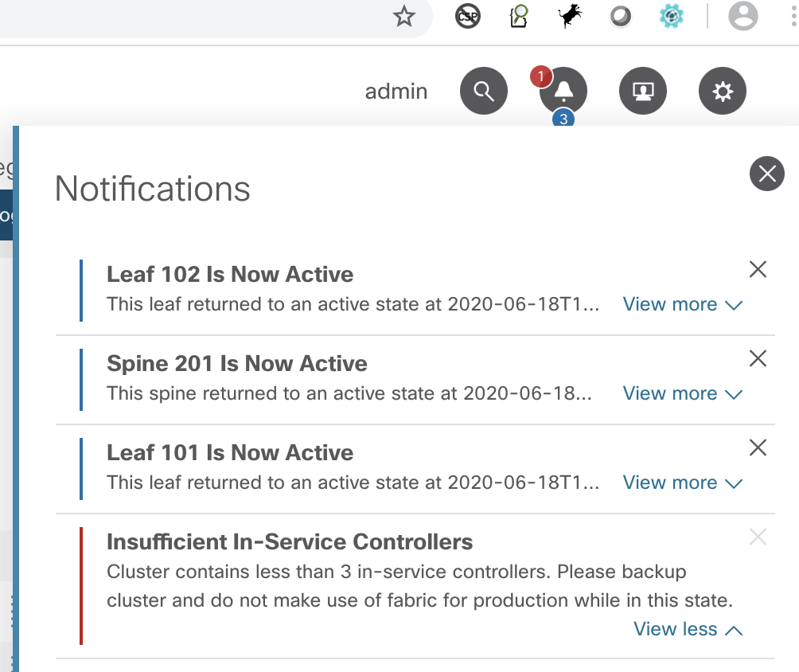This screenshot has height=672, width=799.
Task: Expand View more for Leaf 102 notification
Action: coord(683,304)
